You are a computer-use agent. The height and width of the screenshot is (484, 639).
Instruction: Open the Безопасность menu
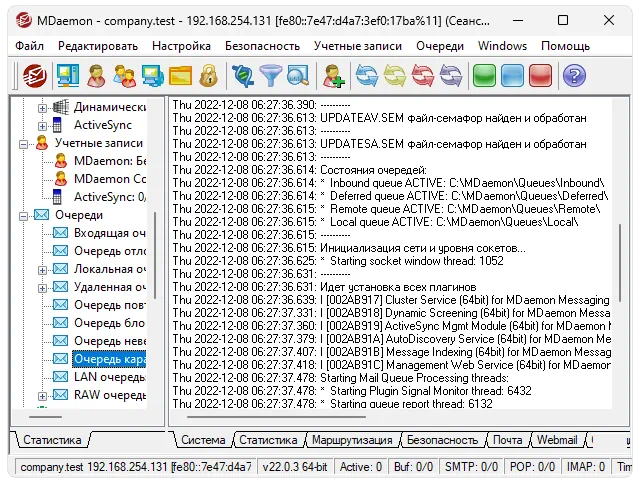point(262,46)
